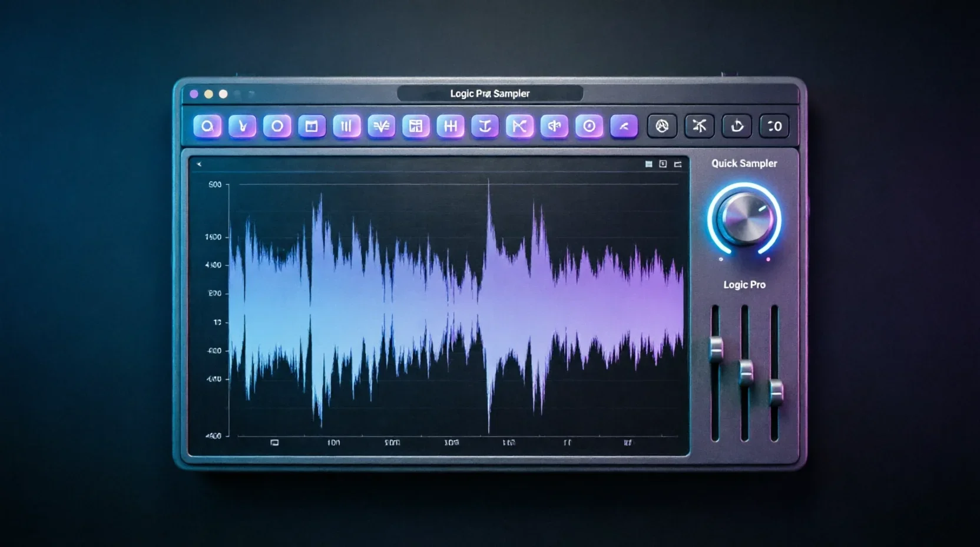
Task: Click the dark crossed tools icon
Action: [x=699, y=126]
